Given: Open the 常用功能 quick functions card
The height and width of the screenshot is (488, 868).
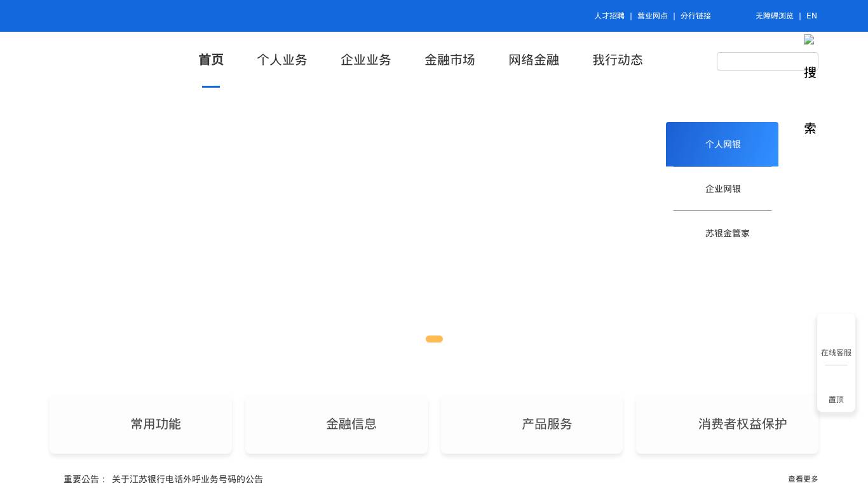Looking at the screenshot, I should [140, 424].
